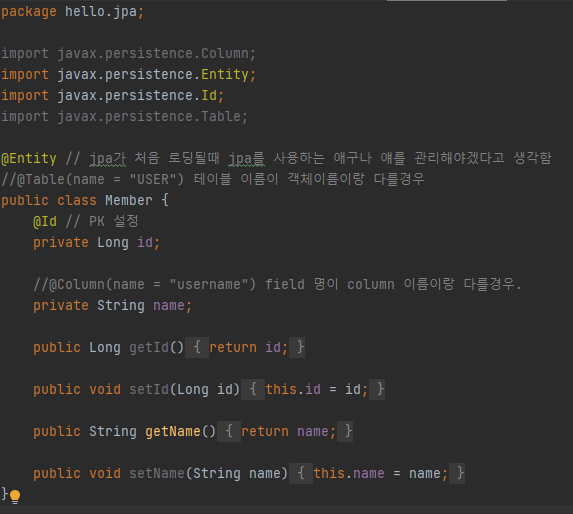
Task: Click the getName method name
Action: click(x=173, y=431)
